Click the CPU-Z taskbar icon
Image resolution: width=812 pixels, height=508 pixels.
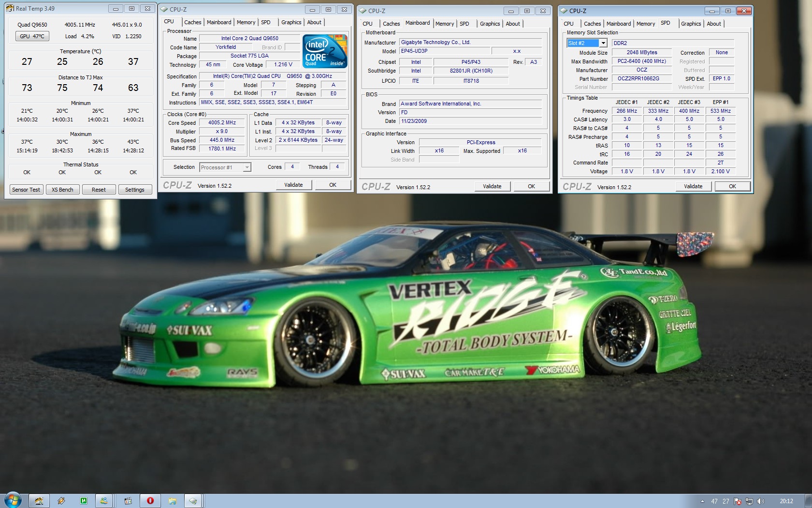pyautogui.click(x=193, y=501)
